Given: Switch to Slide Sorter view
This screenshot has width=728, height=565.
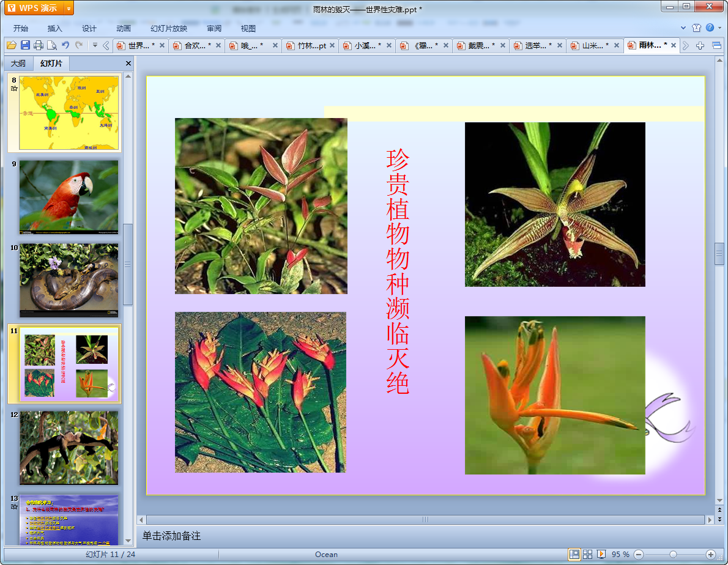Looking at the screenshot, I should click(x=588, y=554).
